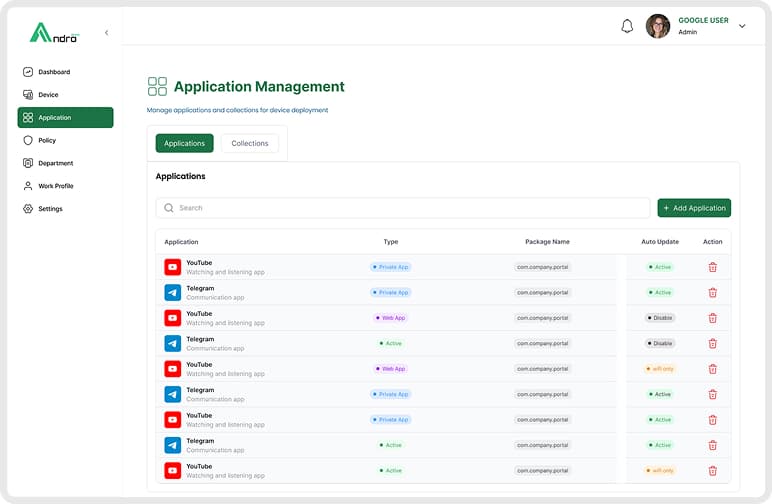Go to the Policy section
Screen dimensions: 772x504
pos(47,140)
